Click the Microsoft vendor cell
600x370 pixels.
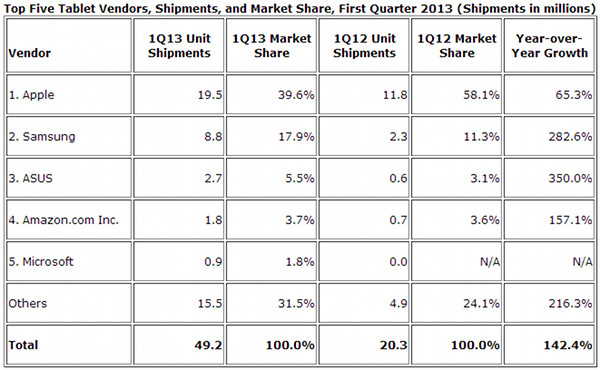[x=69, y=261]
